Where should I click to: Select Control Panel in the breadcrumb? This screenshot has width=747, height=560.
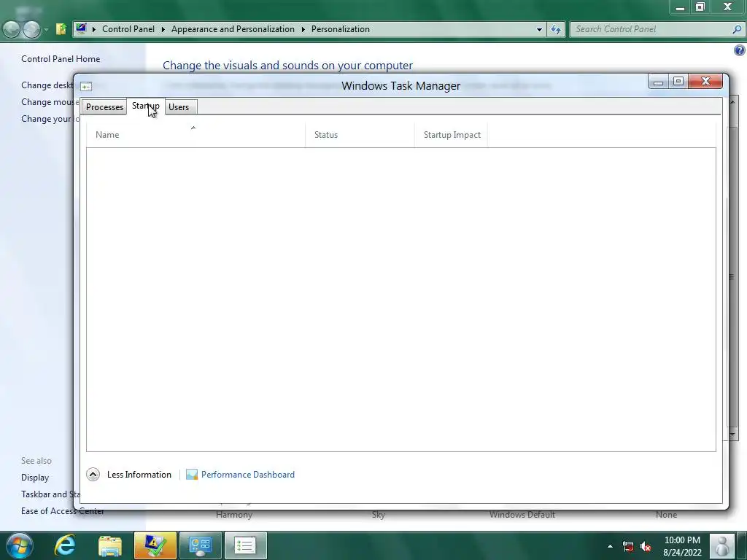pyautogui.click(x=128, y=29)
